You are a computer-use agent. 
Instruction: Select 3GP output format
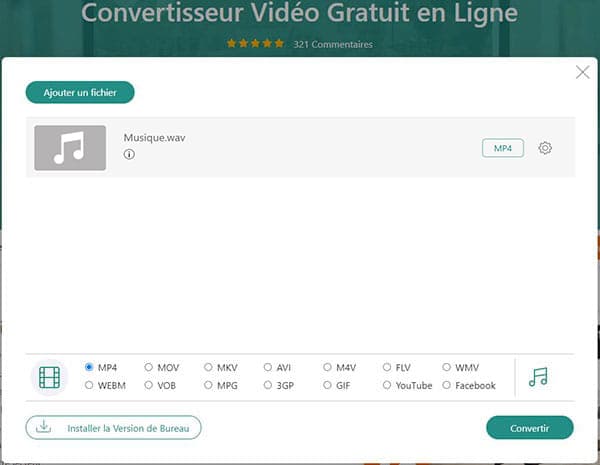point(268,385)
